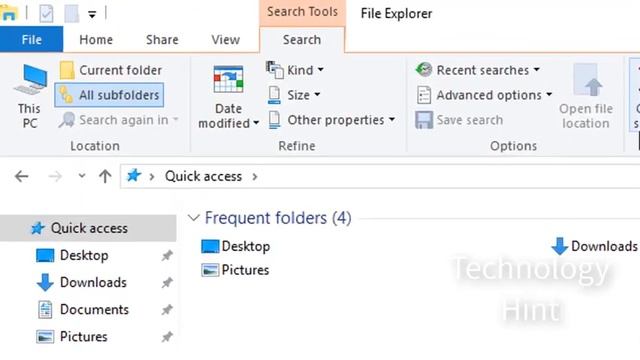
Task: Click the Up one level arrow
Action: (105, 176)
